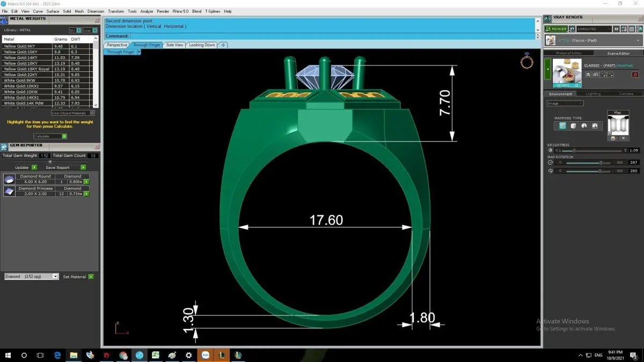
Task: Open the Dimension menu
Action: 96,11
